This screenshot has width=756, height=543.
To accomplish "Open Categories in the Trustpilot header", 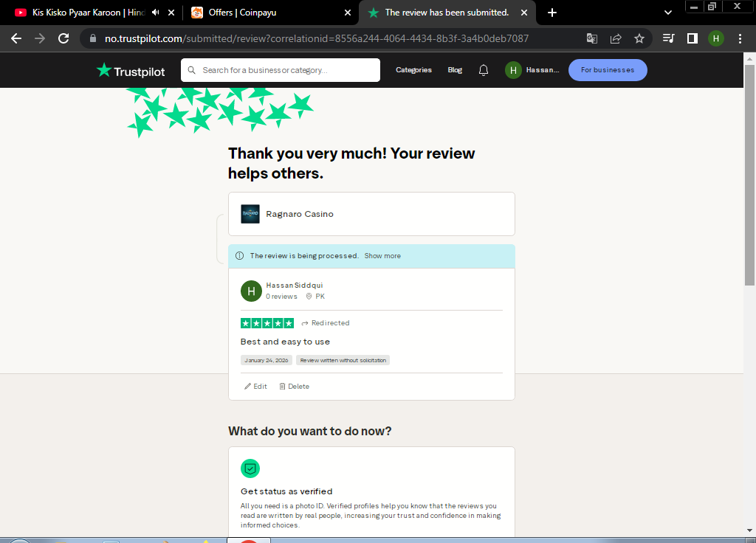I will pyautogui.click(x=413, y=70).
